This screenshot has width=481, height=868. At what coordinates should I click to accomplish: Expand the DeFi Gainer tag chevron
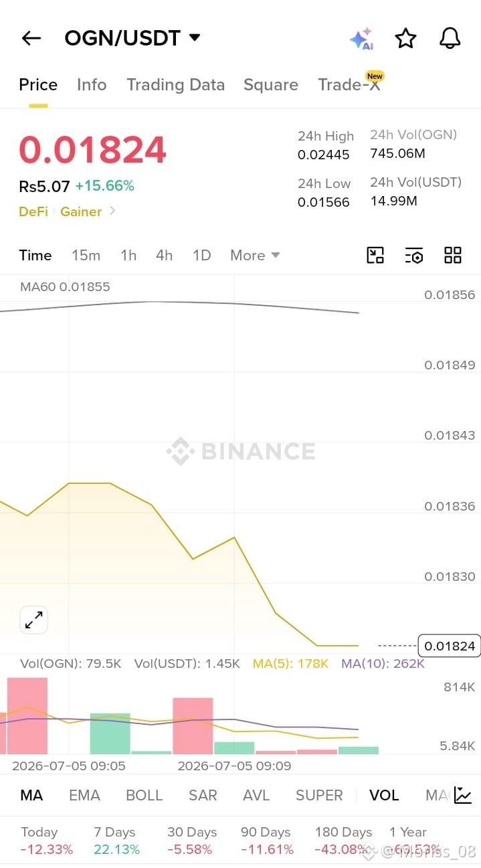(x=112, y=211)
